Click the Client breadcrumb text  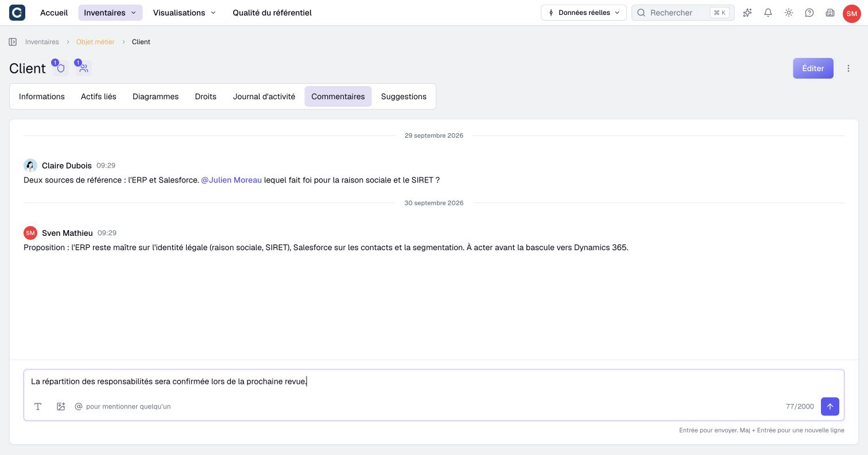point(141,42)
